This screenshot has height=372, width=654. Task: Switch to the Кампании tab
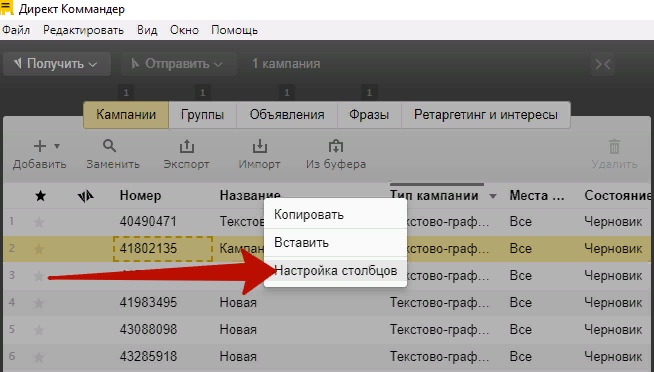click(126, 115)
